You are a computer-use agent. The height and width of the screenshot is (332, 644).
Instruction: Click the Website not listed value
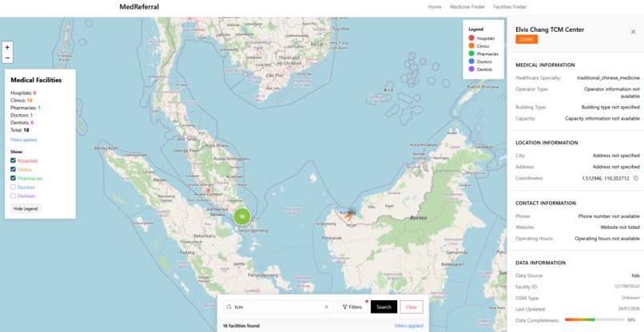coord(620,227)
